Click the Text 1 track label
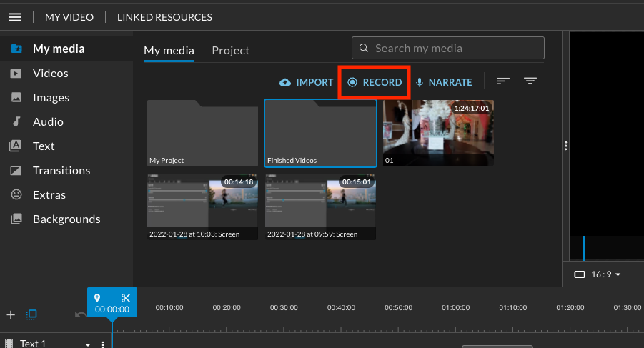 [33, 344]
